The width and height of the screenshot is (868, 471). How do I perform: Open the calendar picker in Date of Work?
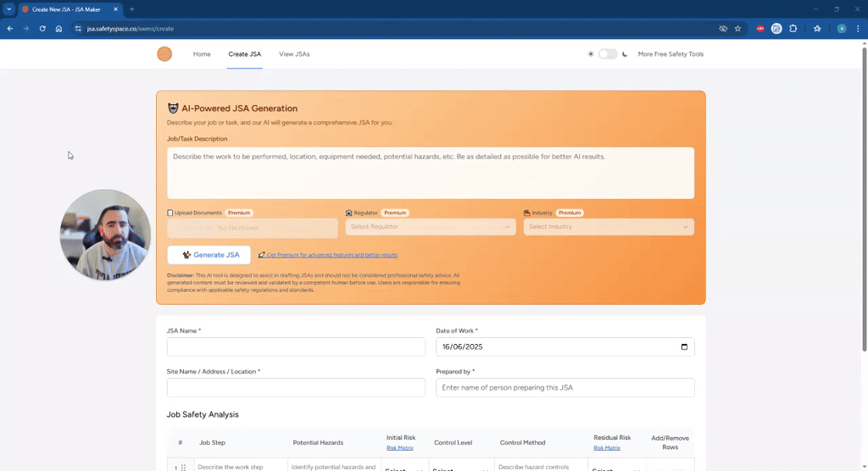coord(684,347)
